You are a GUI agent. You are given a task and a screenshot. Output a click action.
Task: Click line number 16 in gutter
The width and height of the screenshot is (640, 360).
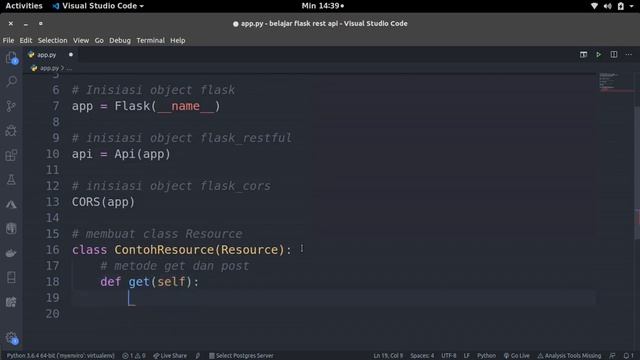(53, 250)
